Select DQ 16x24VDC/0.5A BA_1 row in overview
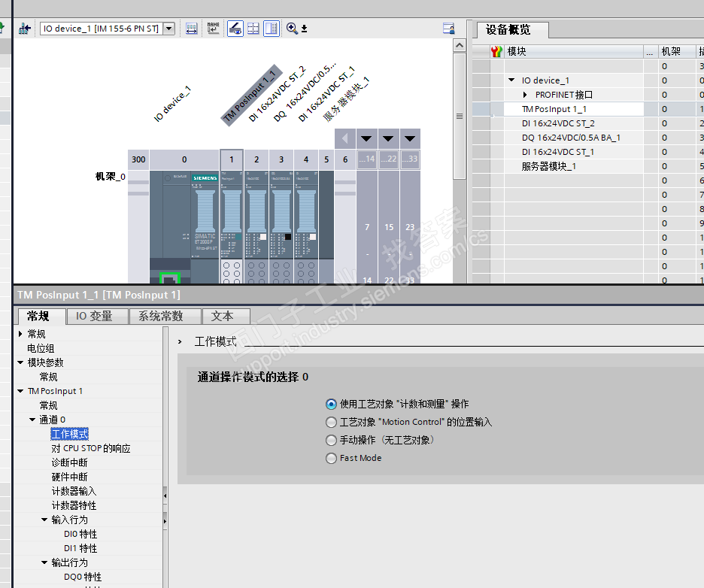Image resolution: width=704 pixels, height=588 pixels. (574, 138)
